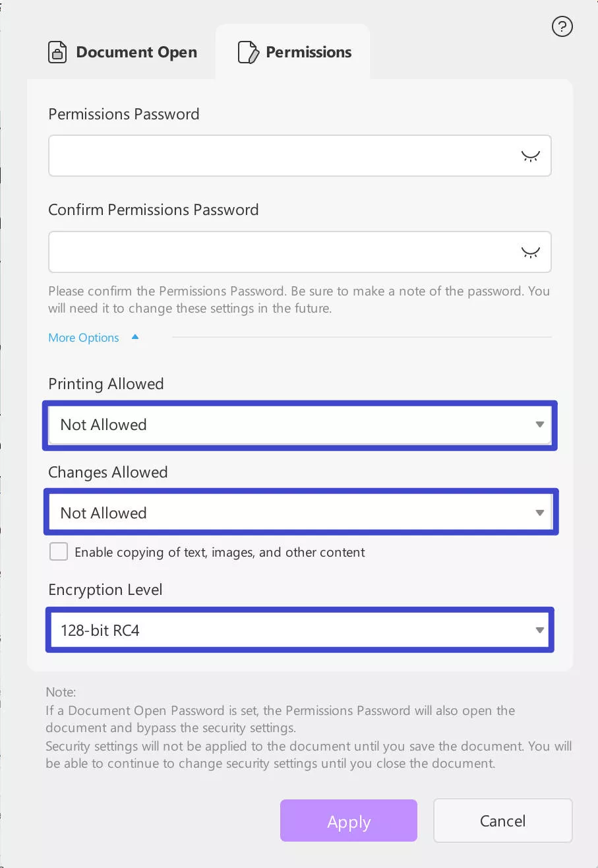Click the help question mark icon
The image size is (598, 868).
tap(562, 27)
